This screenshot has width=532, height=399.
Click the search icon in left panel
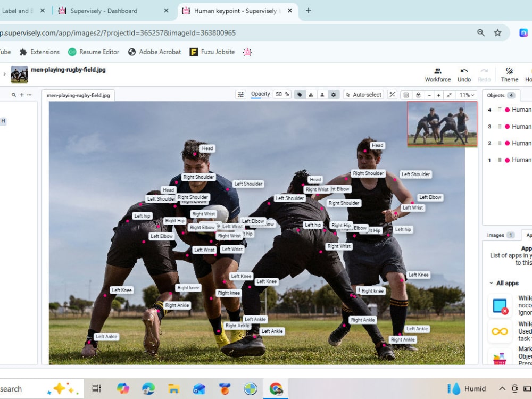click(x=14, y=95)
